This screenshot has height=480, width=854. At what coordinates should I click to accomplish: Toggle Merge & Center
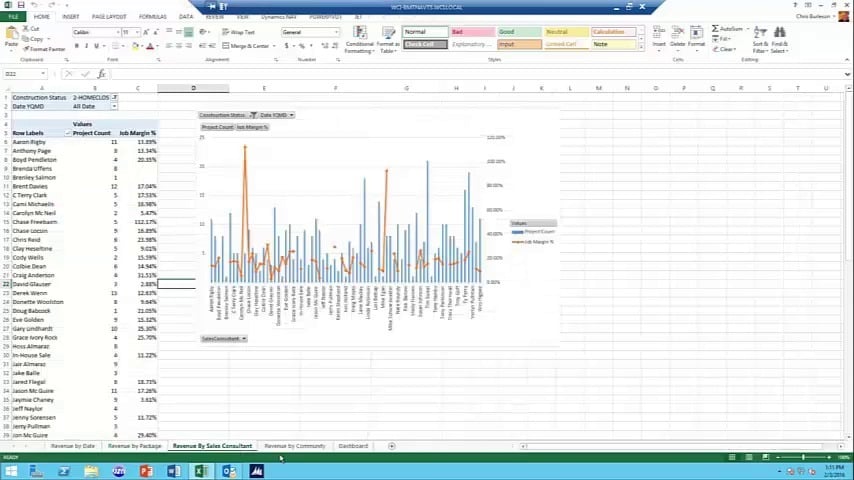(246, 46)
